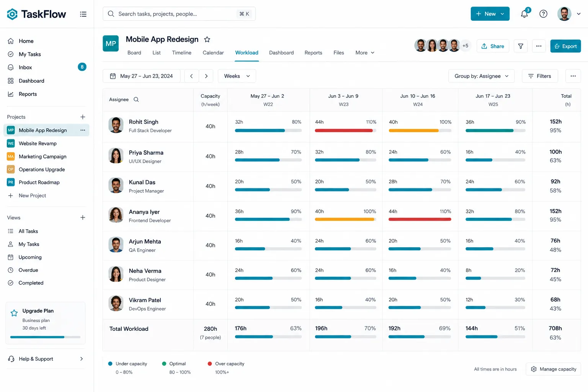Switch to the project Dashboard tab

click(281, 53)
